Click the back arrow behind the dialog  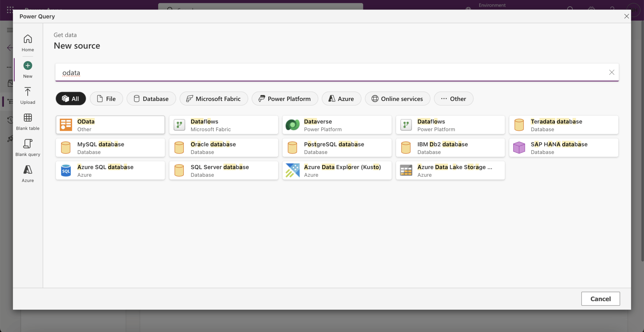coord(10,48)
